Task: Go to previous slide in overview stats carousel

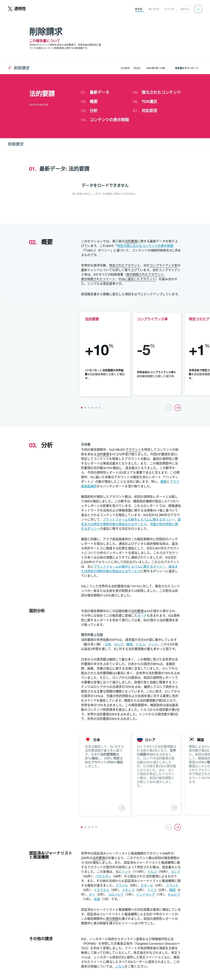Action: tap(168, 408)
